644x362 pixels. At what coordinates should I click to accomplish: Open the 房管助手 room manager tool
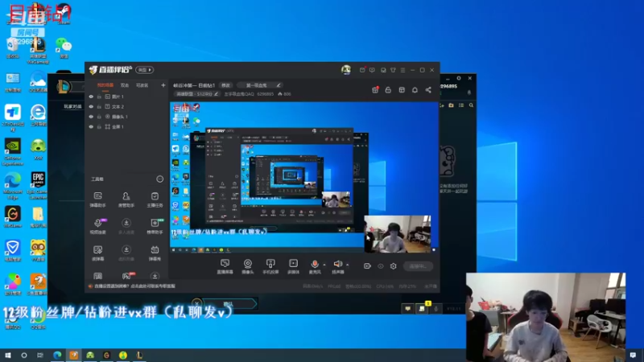[x=126, y=199]
